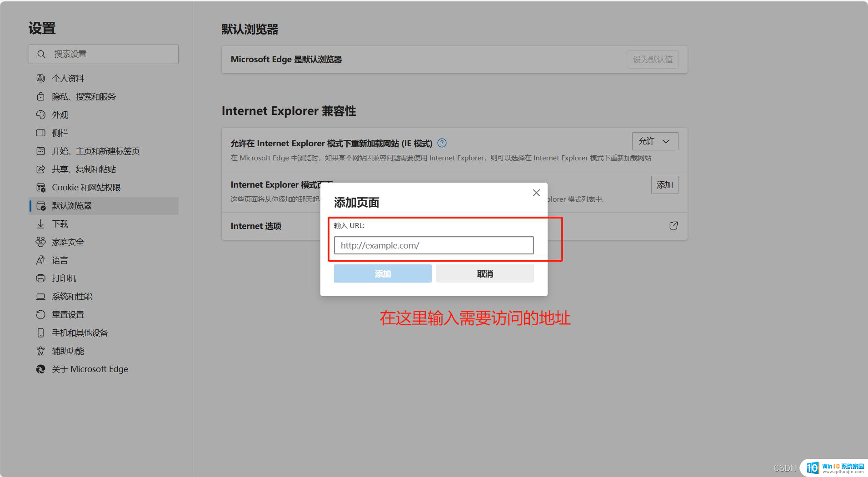This screenshot has width=868, height=477.
Task: Click the accessibility icon beside 辅助功能
Action: [x=40, y=351]
